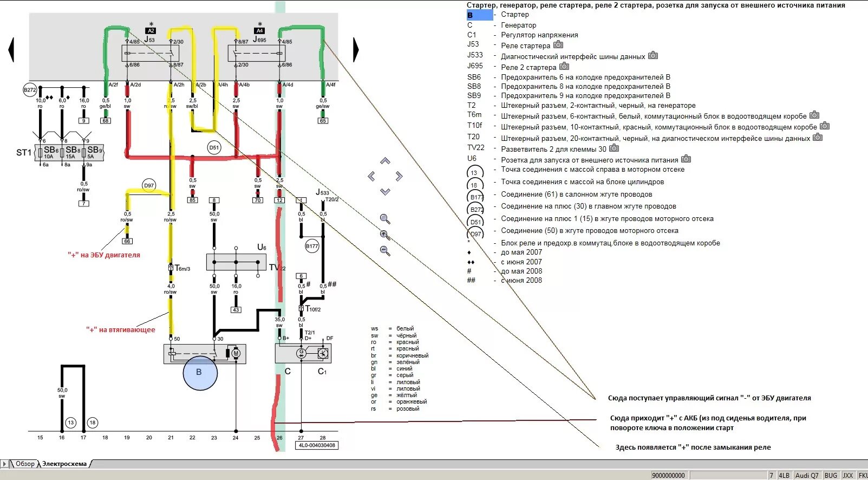Open photo for T6m connector
The width and height of the screenshot is (868, 480).
[814, 115]
